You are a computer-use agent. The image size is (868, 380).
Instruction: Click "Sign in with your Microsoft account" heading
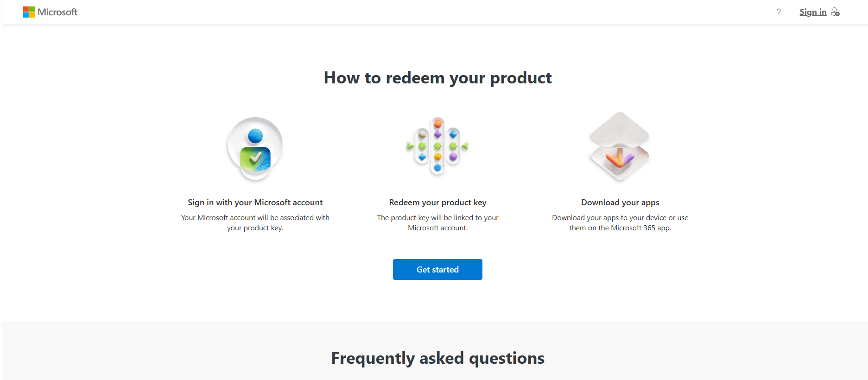(255, 203)
